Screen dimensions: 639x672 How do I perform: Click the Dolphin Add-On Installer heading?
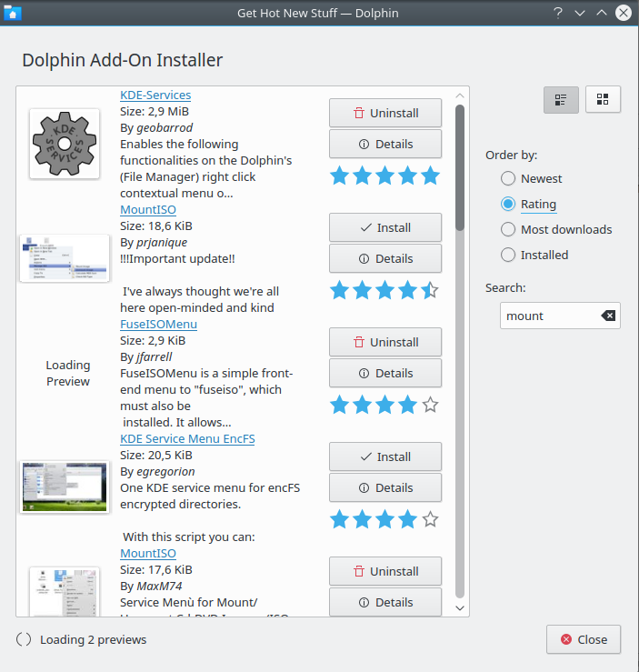pyautogui.click(x=123, y=60)
